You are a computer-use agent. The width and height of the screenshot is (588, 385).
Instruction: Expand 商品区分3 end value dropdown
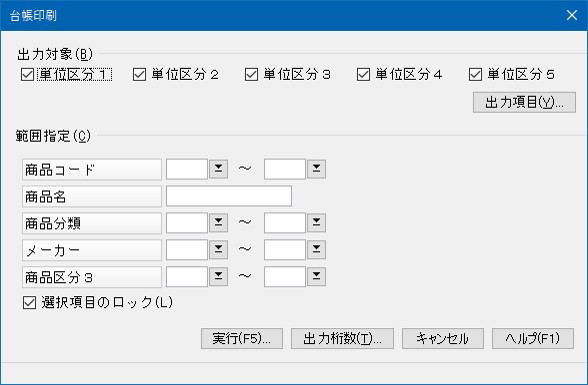(x=316, y=277)
